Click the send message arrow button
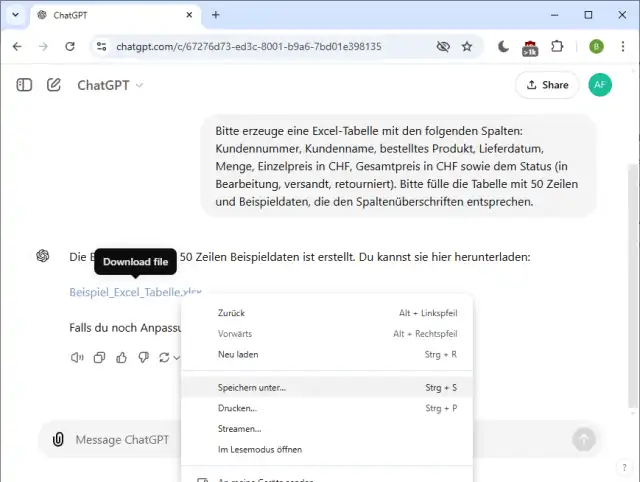The image size is (640, 482). pyautogui.click(x=584, y=439)
